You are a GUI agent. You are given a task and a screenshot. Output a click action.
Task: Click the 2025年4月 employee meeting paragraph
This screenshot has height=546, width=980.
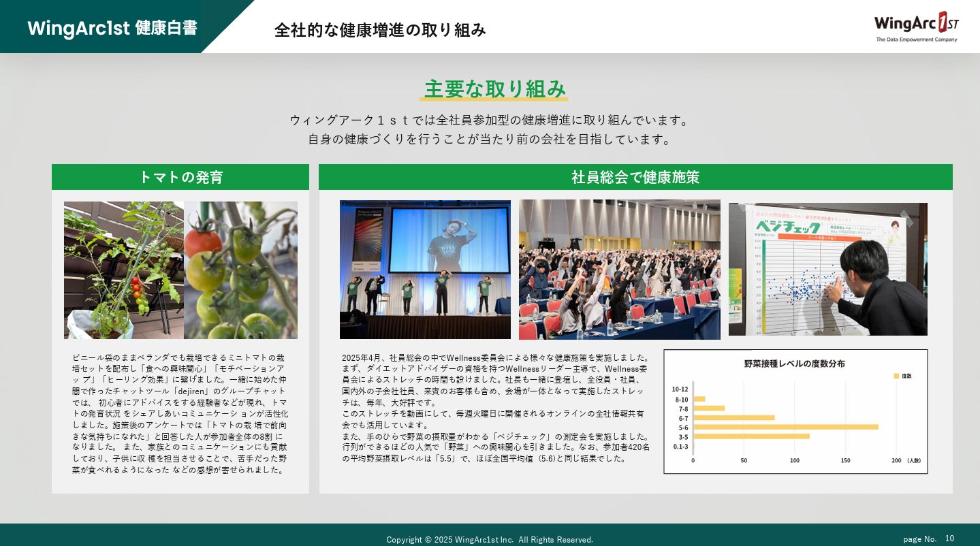[496, 407]
